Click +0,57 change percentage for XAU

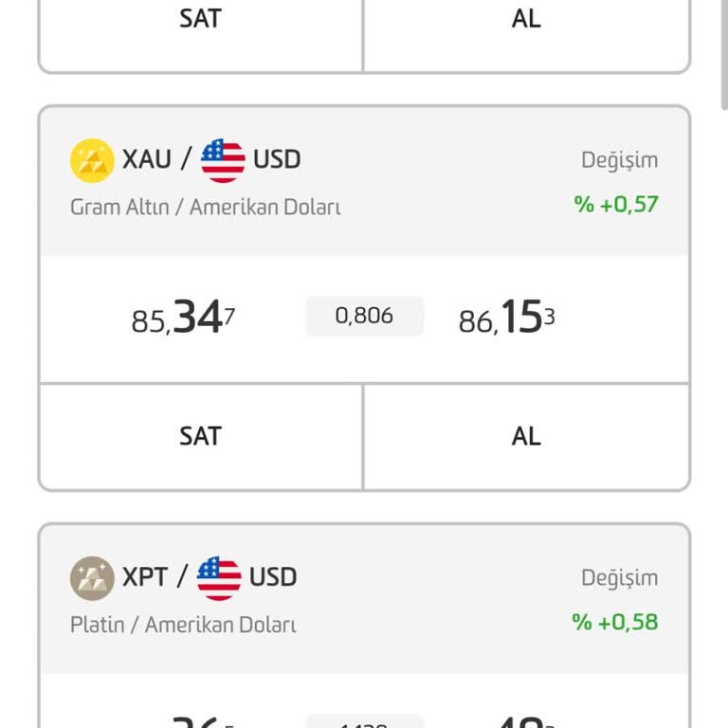[x=616, y=204]
